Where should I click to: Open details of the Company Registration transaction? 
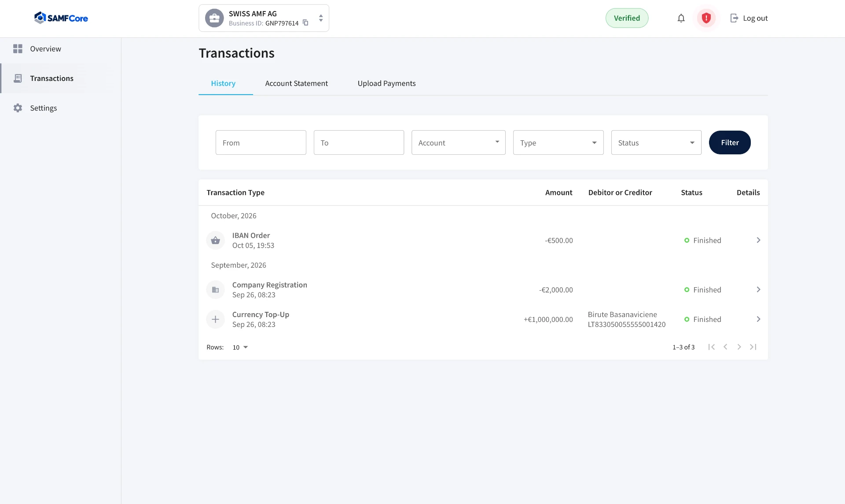(x=758, y=289)
